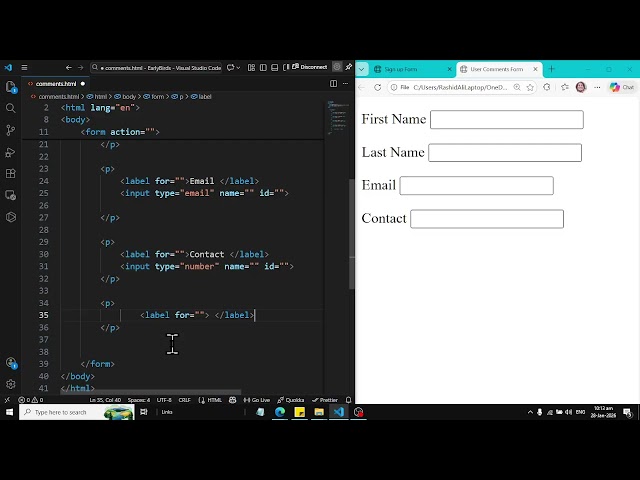
Task: Toggle the secondary side bar
Action: 286,68
